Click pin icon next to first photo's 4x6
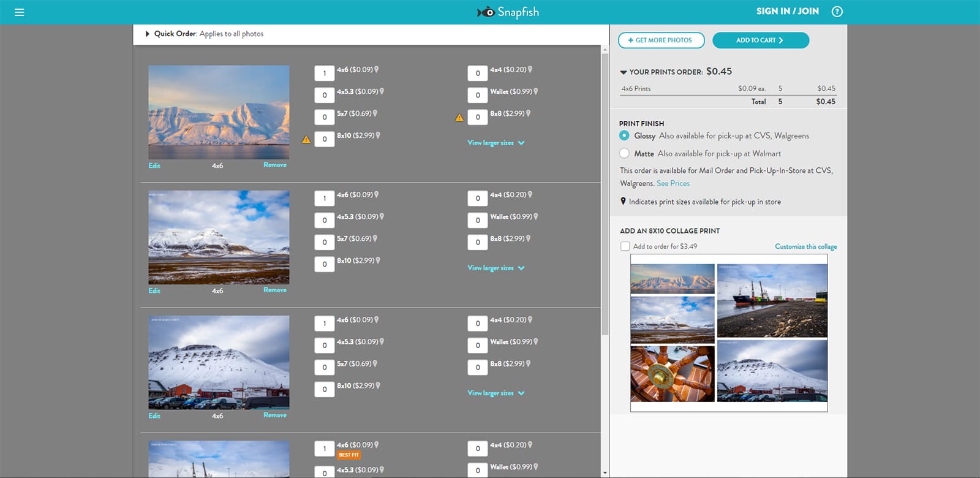Viewport: 980px width, 478px height. coord(377,70)
